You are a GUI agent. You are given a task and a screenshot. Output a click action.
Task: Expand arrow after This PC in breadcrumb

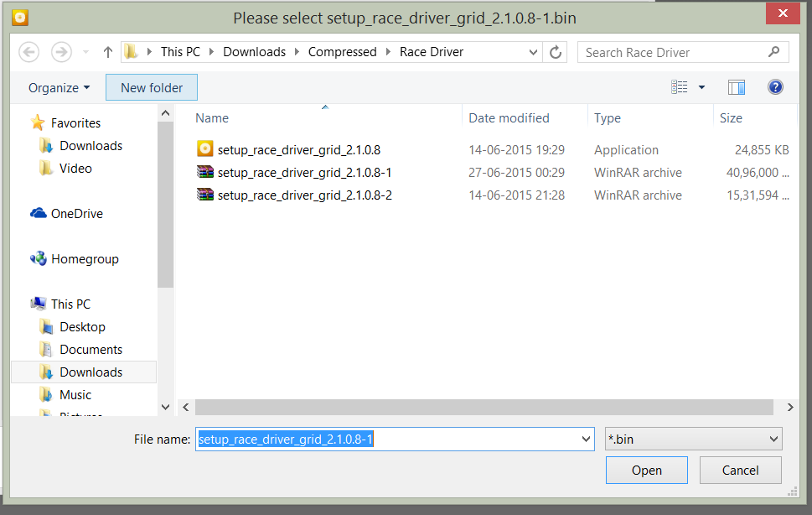pos(211,52)
